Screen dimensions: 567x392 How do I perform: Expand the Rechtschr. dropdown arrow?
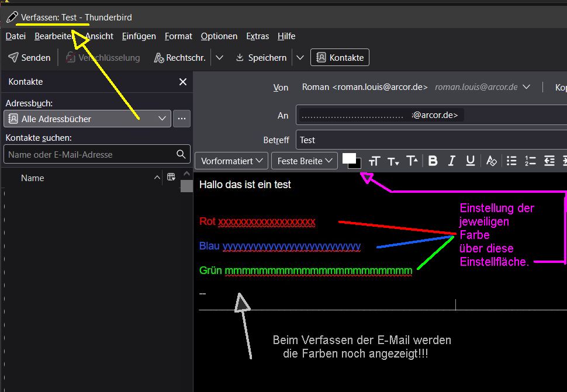click(220, 58)
